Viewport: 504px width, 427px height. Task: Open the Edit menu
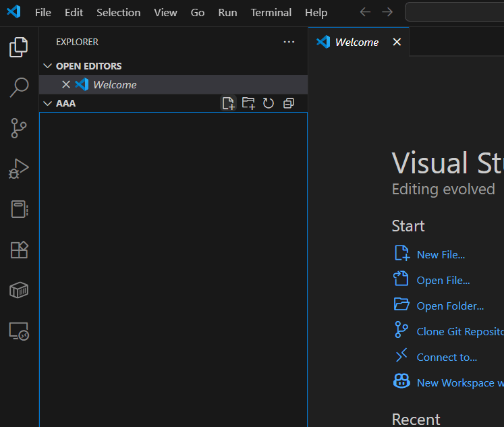tap(74, 13)
